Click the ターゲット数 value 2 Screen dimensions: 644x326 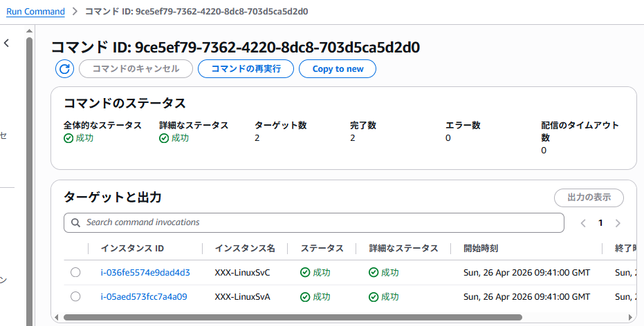pyautogui.click(x=257, y=138)
